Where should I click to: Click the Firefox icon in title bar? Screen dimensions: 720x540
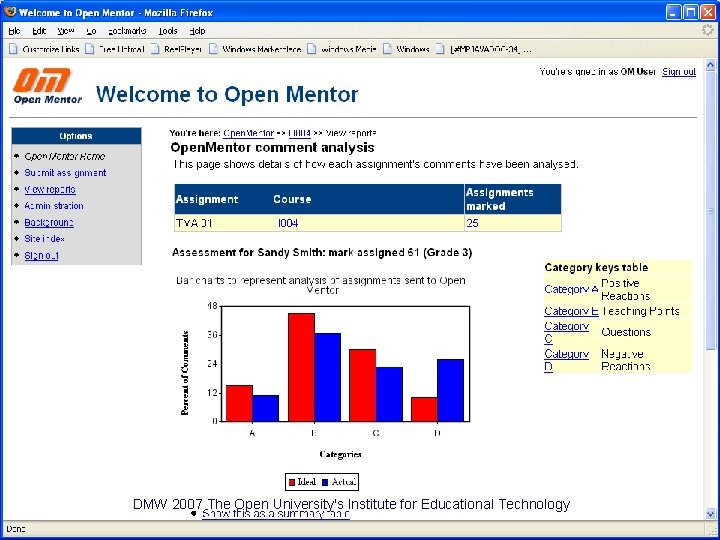(x=10, y=11)
